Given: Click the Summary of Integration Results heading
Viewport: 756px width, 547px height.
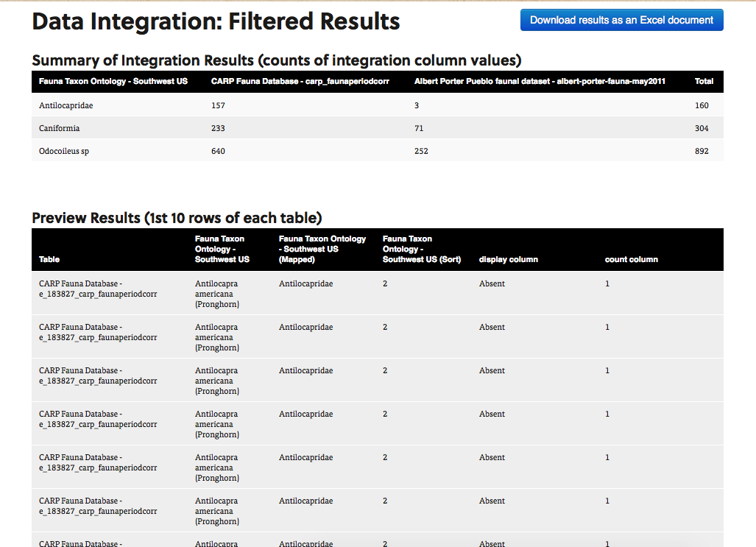Looking at the screenshot, I should pyautogui.click(x=277, y=60).
